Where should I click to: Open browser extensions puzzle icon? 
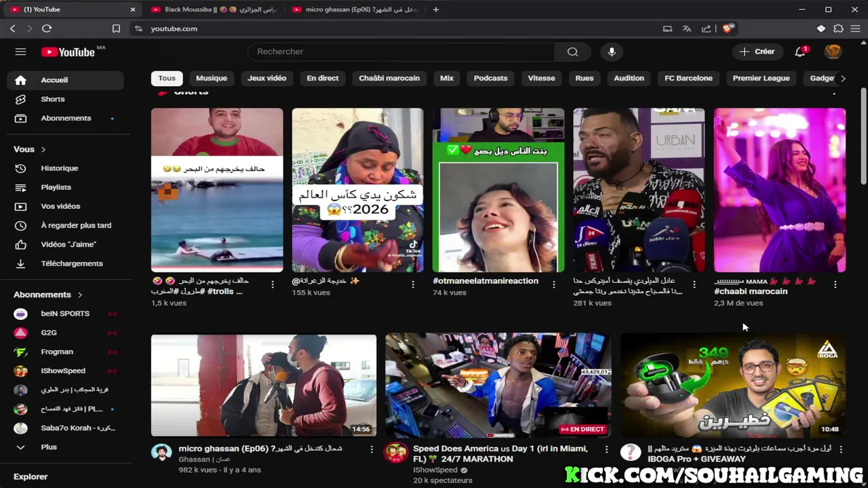click(x=839, y=28)
